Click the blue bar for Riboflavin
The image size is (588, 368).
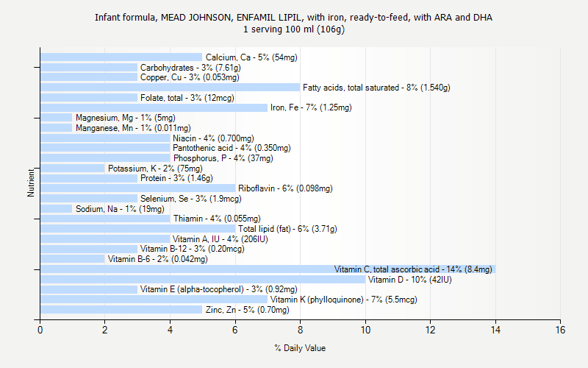tap(138, 188)
